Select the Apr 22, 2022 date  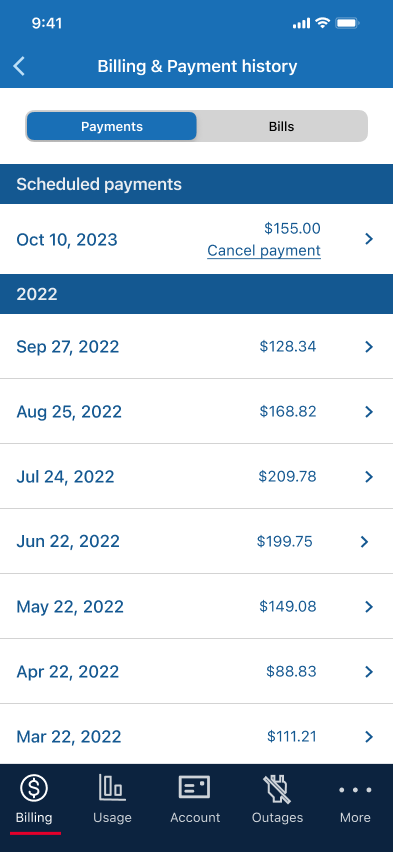click(x=67, y=672)
